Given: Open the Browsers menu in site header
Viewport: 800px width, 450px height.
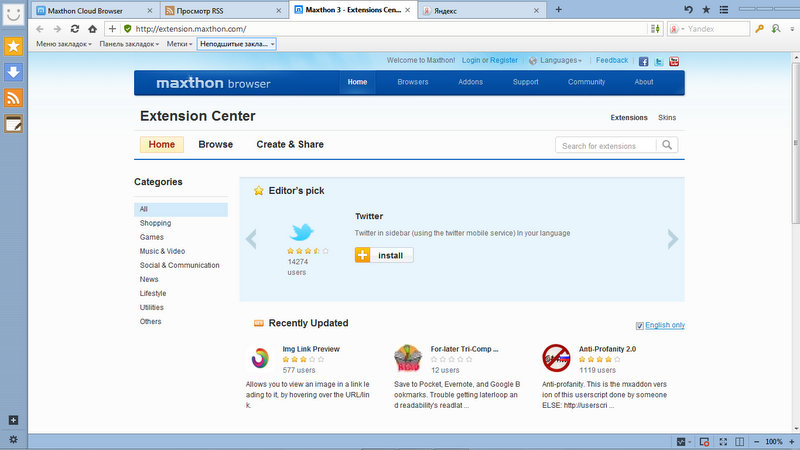Looking at the screenshot, I should (413, 82).
